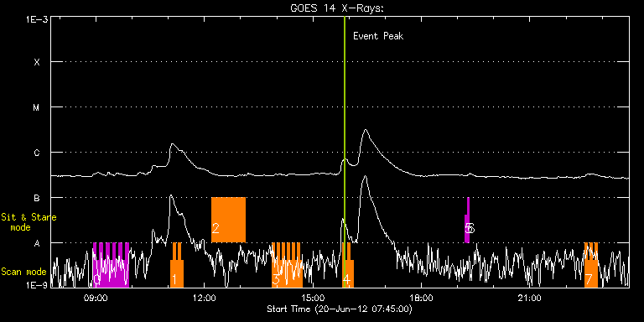Image resolution: width=644 pixels, height=322 pixels.
Task: Select orange scan block numbered 1
Action: click(x=177, y=265)
